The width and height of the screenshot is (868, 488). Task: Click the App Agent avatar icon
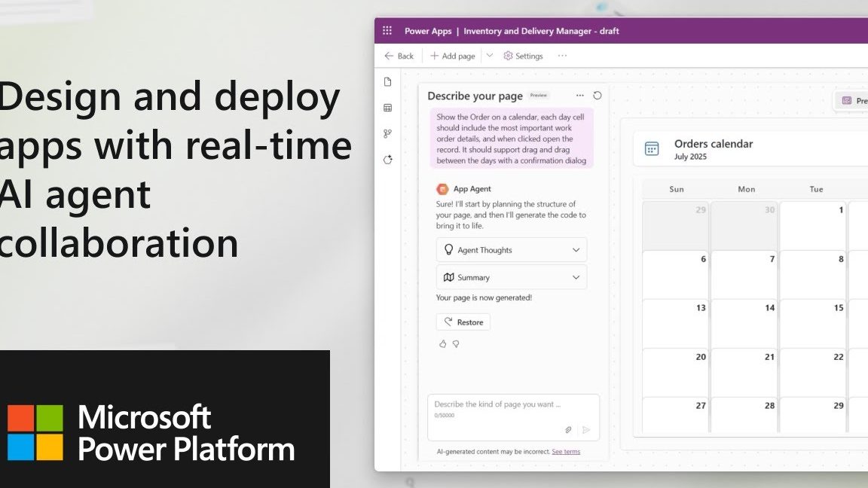pyautogui.click(x=442, y=189)
